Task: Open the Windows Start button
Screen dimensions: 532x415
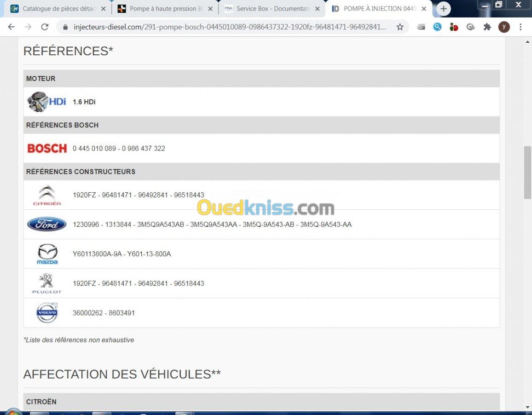Action: coord(13,412)
